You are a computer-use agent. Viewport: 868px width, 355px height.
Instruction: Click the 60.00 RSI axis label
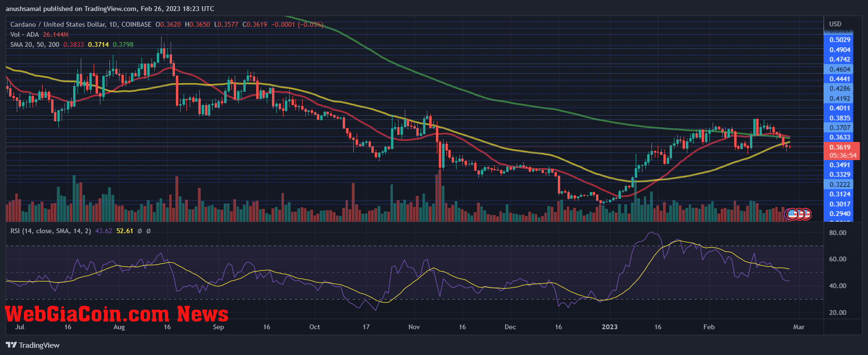click(x=837, y=259)
